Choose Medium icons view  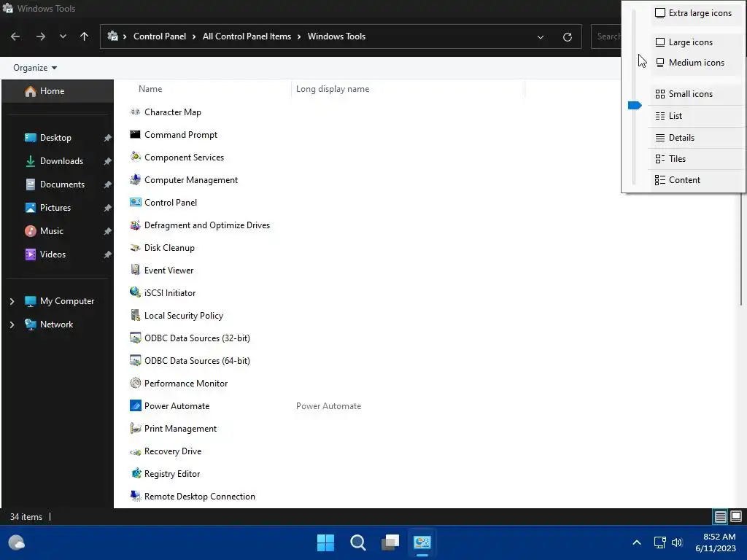(x=694, y=63)
